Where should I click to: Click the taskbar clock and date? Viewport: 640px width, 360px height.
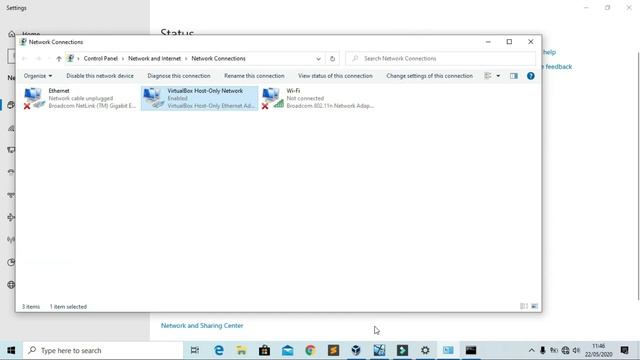point(598,350)
